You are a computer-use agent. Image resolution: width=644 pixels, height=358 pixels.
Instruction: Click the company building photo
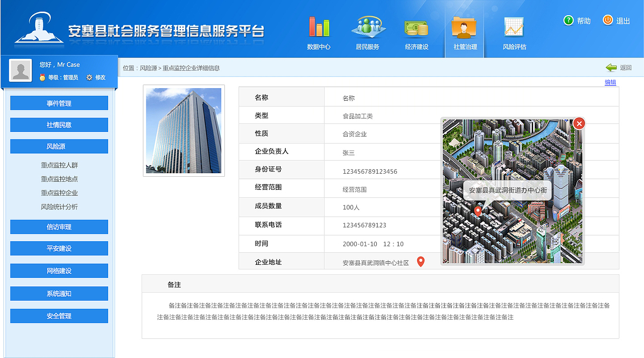coord(184,131)
